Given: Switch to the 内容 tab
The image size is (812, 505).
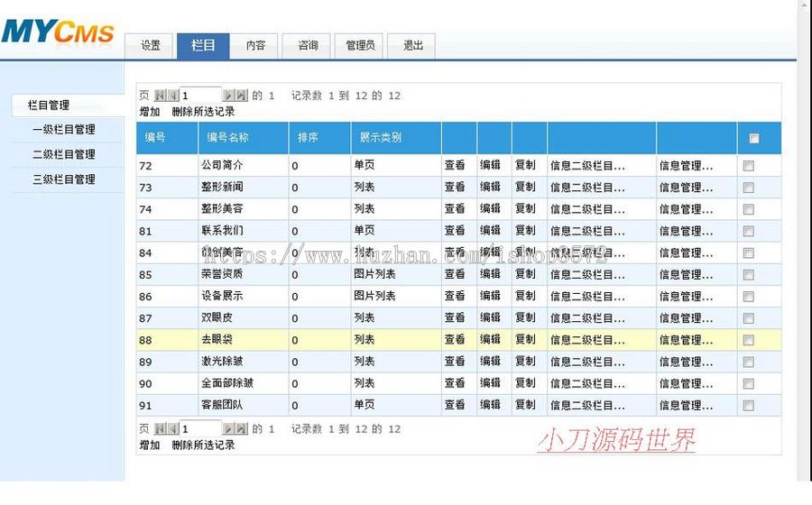Looking at the screenshot, I should click(x=255, y=45).
